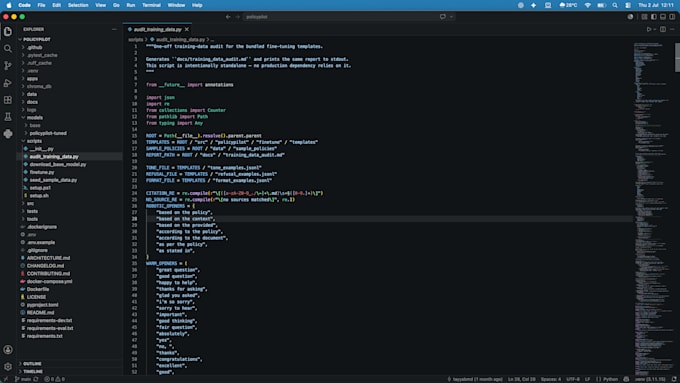
Task: Click the code minimap overview
Action: 654,208
